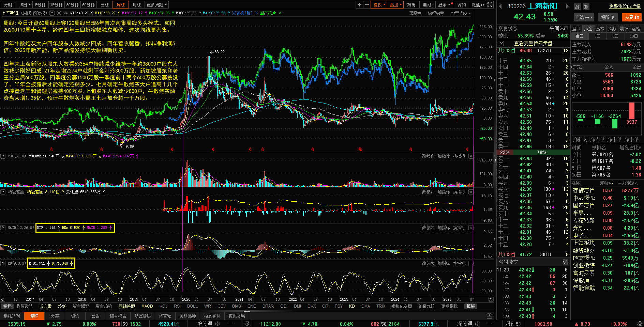This screenshot has width=644, height=327.
Task: Toggle 深股通 overlay on chart
Action: click(415, 13)
